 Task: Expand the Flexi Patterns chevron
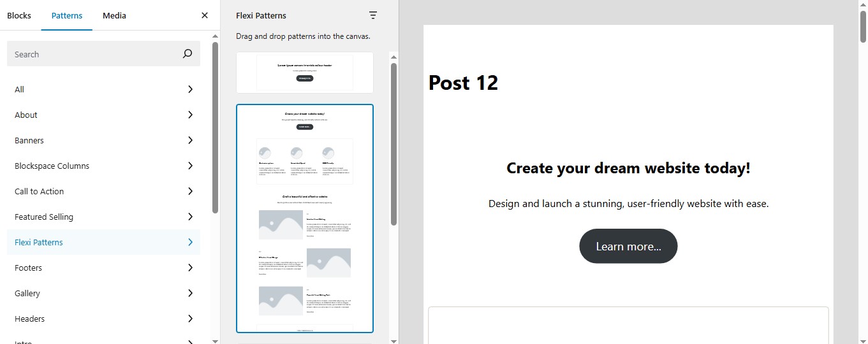(x=190, y=242)
